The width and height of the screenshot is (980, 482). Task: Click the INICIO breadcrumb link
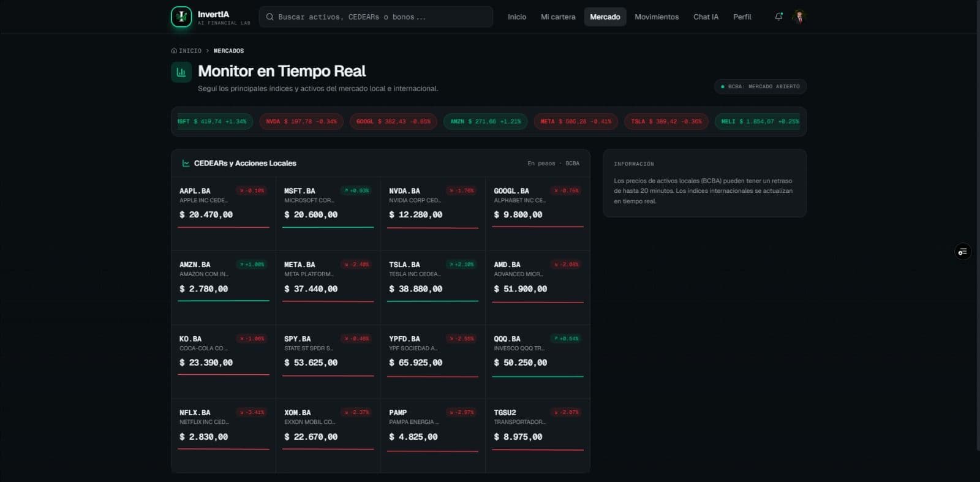point(190,51)
